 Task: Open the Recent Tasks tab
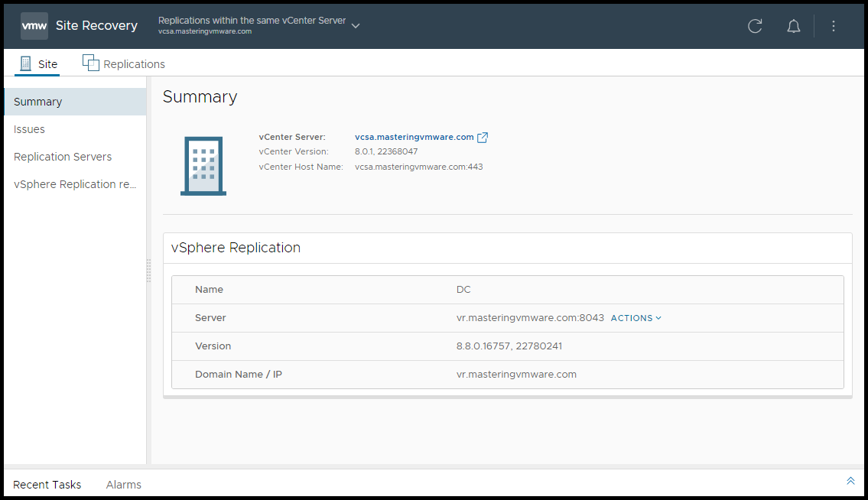point(47,485)
